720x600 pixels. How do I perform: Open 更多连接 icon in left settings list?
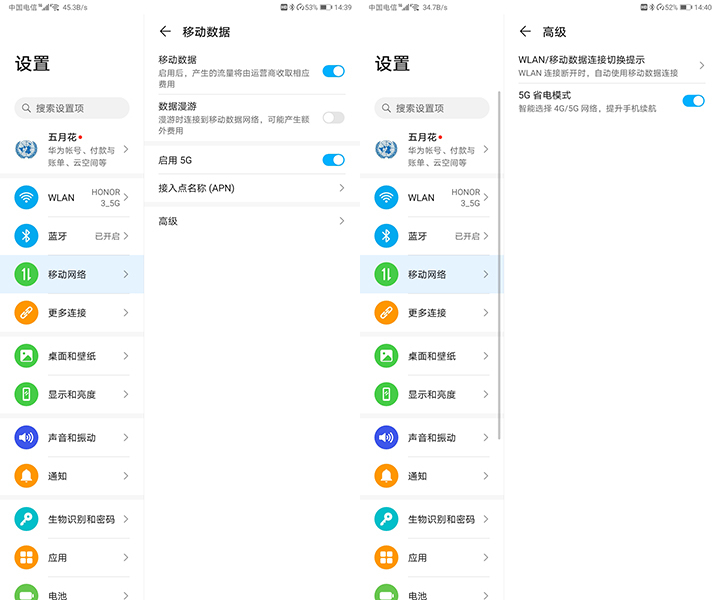26,313
